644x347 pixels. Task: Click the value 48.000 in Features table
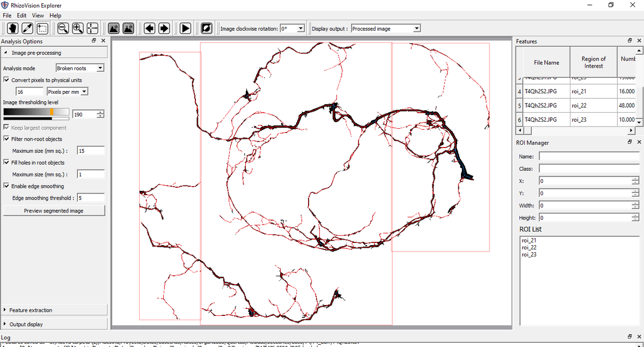626,105
